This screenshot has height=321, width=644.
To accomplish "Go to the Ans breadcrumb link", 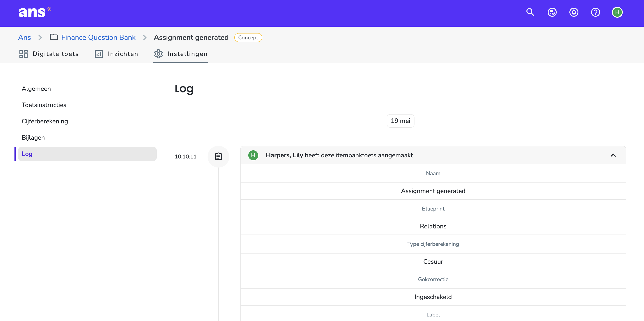I will pyautogui.click(x=24, y=37).
